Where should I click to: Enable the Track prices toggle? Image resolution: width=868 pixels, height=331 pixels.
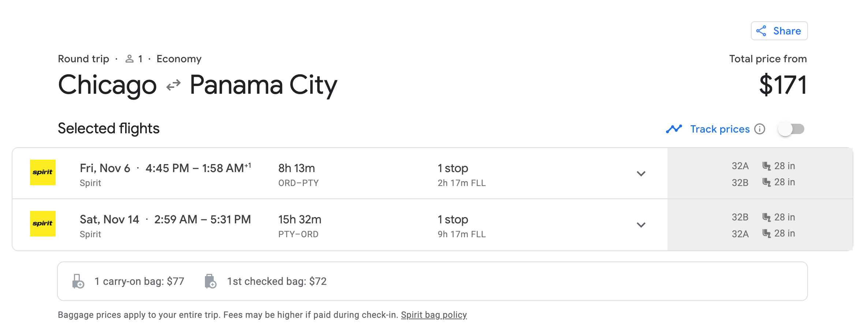pyautogui.click(x=791, y=129)
